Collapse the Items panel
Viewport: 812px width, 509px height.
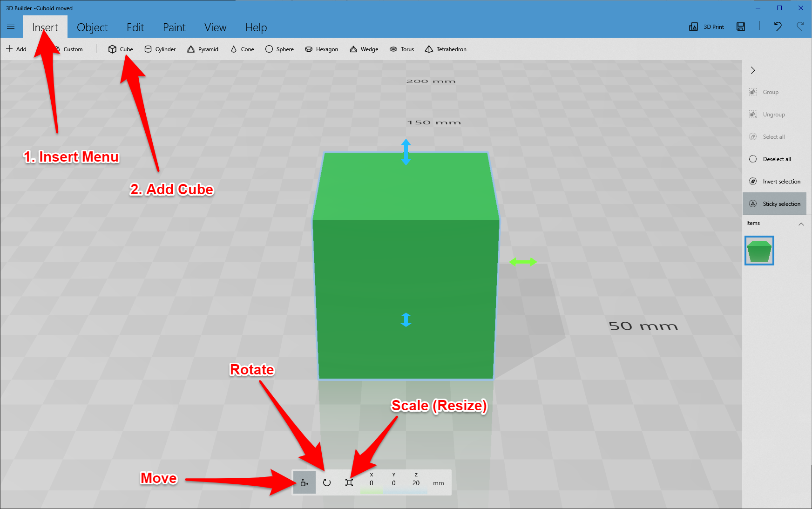point(801,224)
